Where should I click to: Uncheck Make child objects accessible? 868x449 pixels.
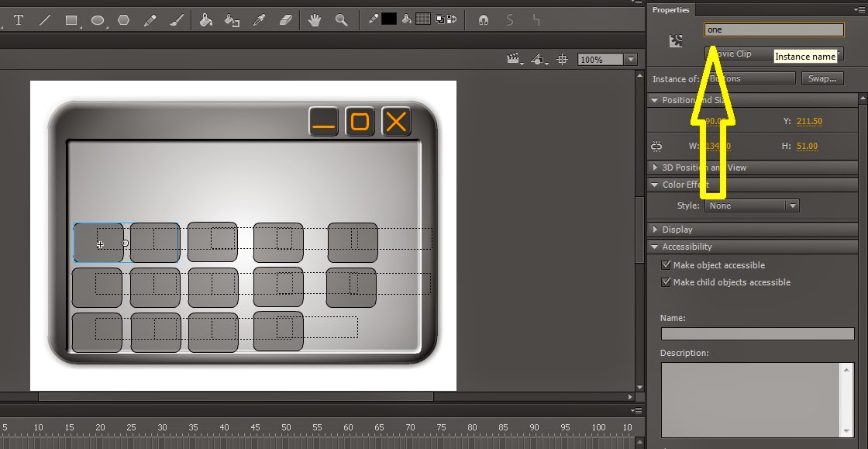tap(666, 282)
